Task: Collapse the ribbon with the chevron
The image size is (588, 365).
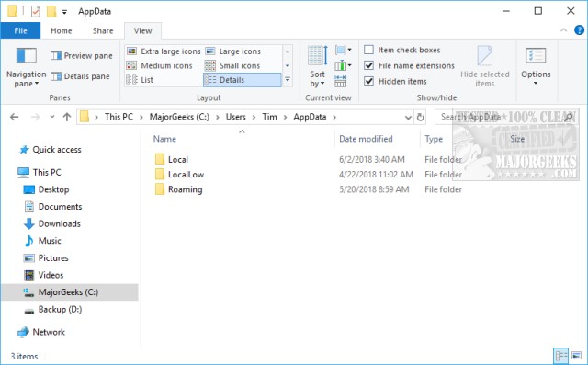Action: pyautogui.click(x=563, y=30)
